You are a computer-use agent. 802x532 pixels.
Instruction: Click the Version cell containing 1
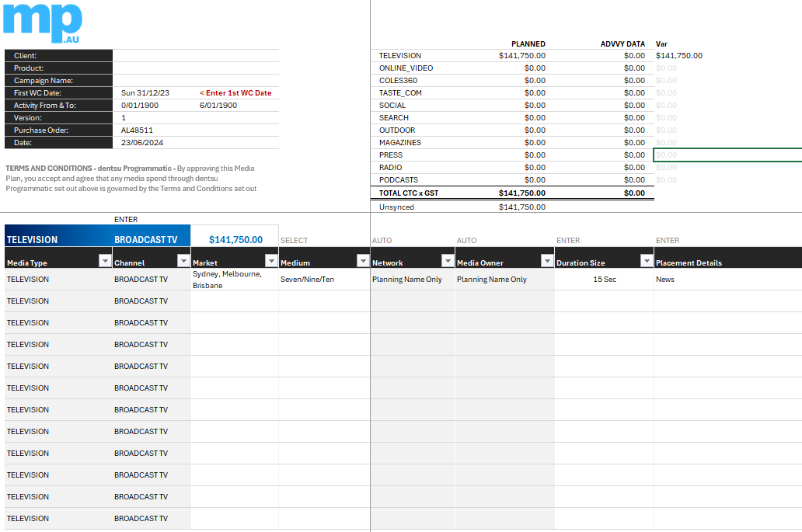pyautogui.click(x=124, y=118)
